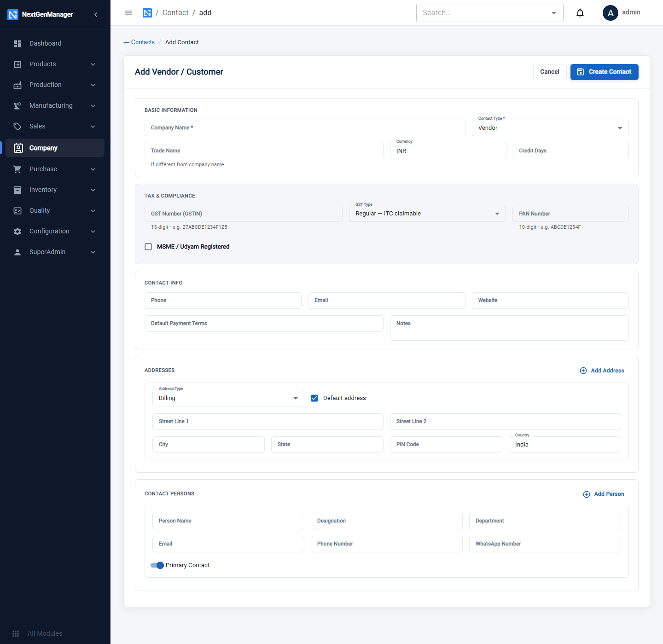
Task: Expand the Products menu chevron
Action: tap(93, 64)
